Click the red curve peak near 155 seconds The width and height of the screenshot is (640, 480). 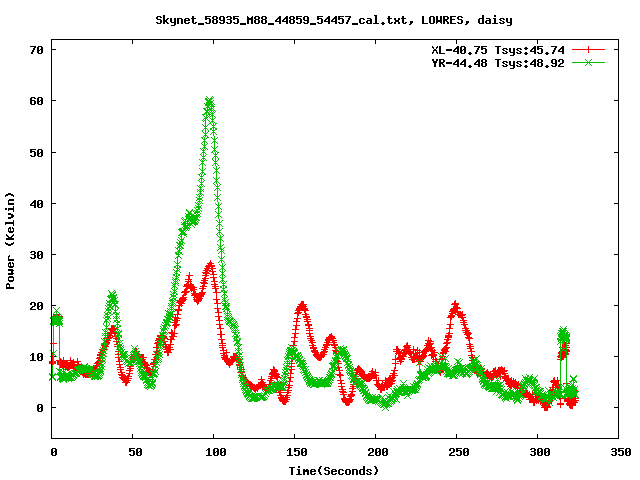tap(302, 305)
